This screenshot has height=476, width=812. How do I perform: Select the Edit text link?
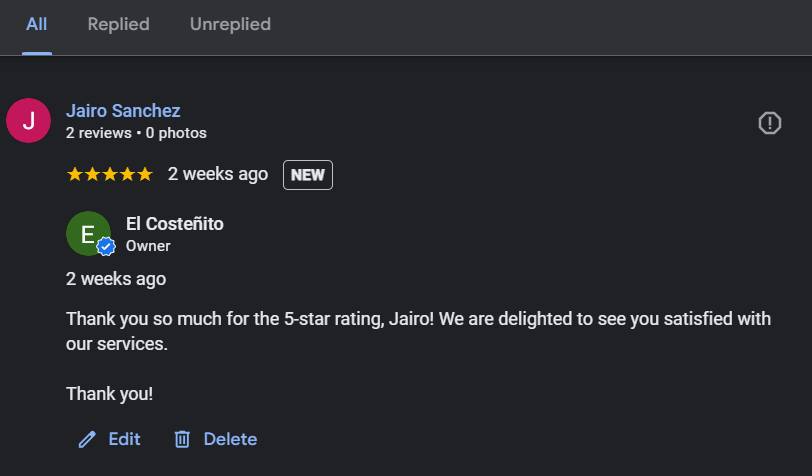click(x=124, y=439)
